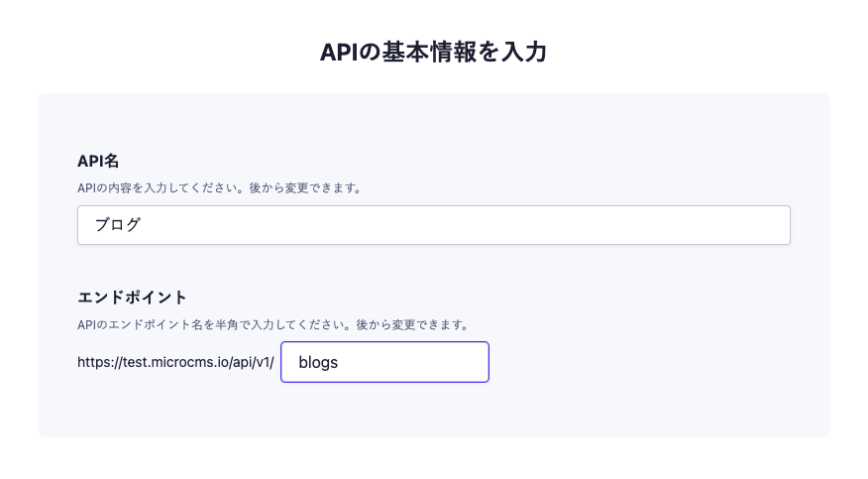
Task: Click the API名 field label
Action: point(99,162)
